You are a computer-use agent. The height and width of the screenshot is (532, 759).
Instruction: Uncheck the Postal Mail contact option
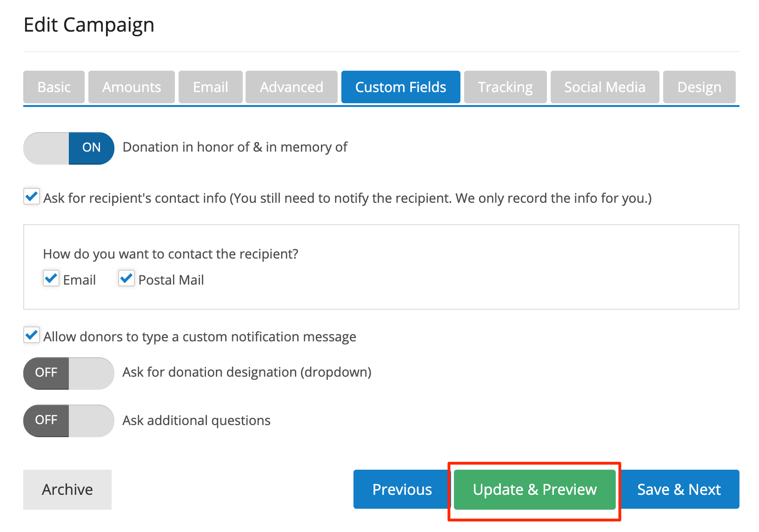pos(126,279)
